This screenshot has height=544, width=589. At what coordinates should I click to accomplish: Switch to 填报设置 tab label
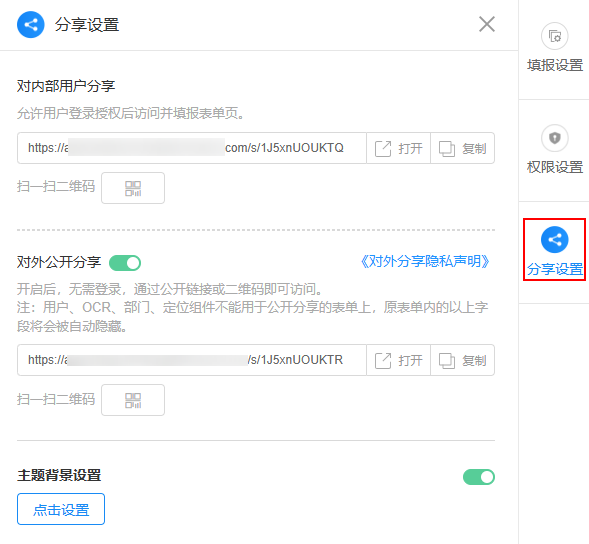[x=555, y=65]
